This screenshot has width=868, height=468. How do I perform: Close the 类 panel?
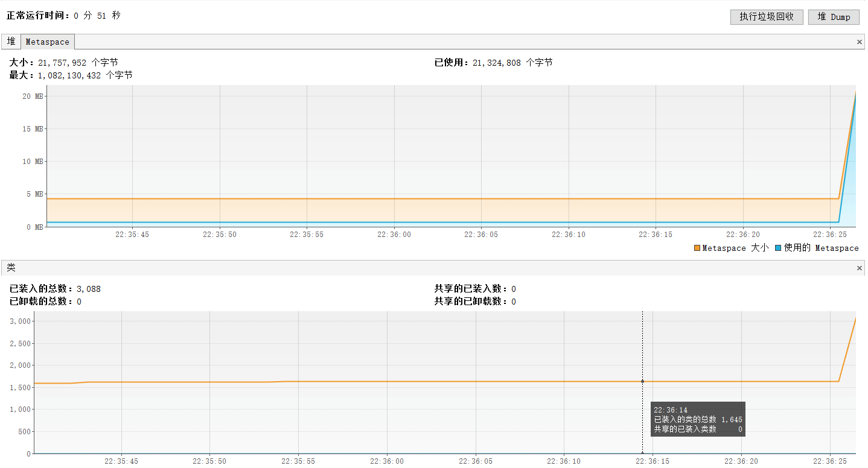(860, 268)
